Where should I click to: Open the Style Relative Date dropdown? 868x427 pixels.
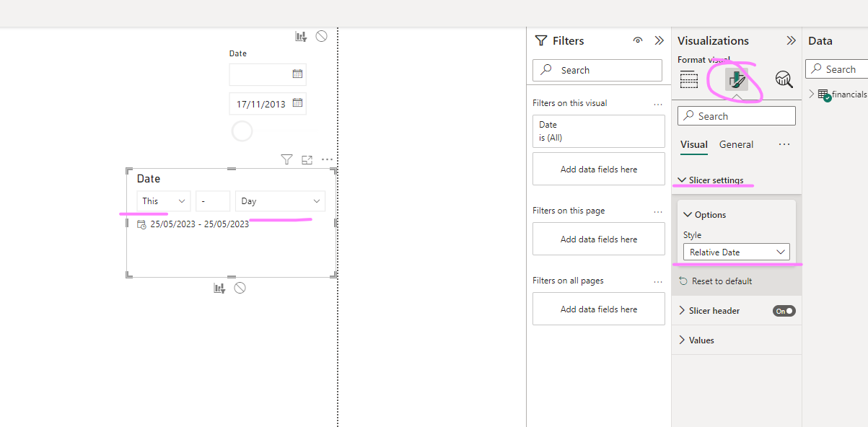coord(737,252)
